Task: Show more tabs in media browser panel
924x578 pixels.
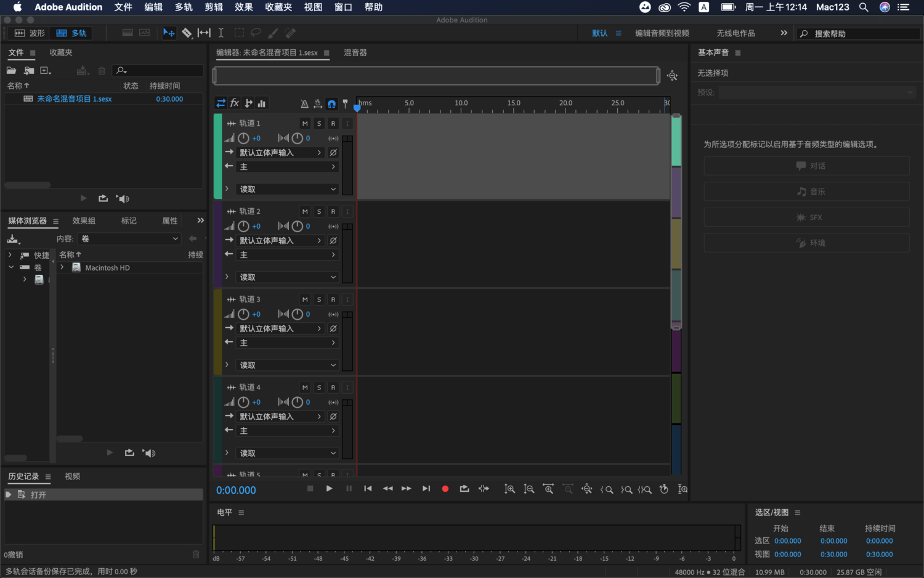Action: point(200,220)
